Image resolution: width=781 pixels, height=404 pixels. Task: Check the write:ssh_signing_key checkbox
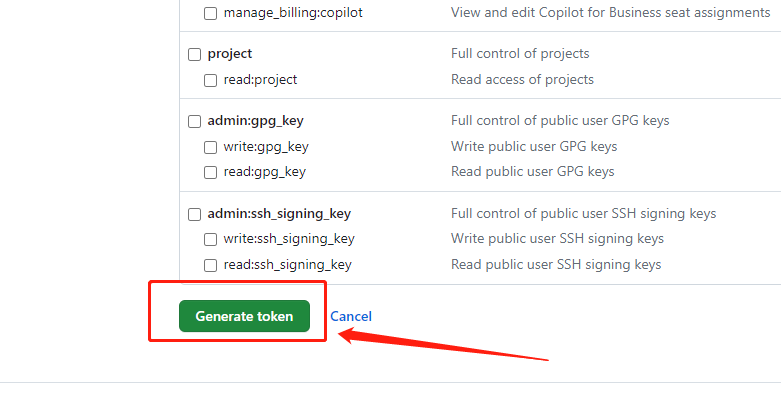click(x=211, y=239)
